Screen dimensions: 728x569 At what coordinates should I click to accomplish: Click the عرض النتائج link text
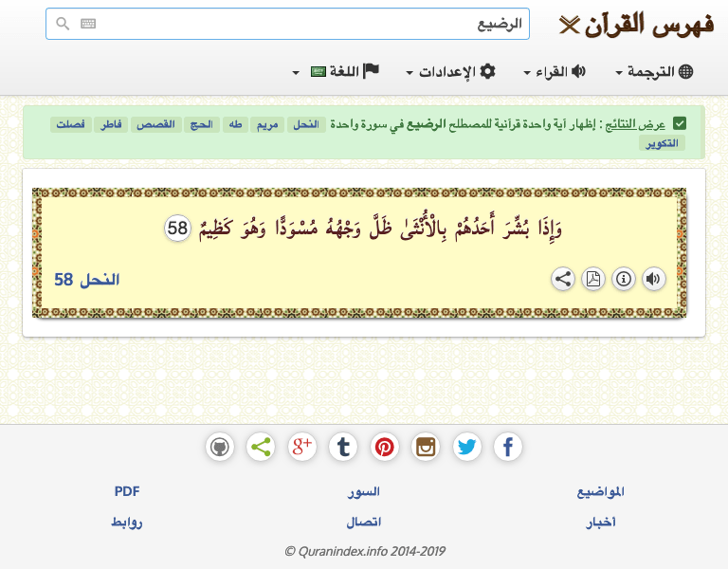tap(635, 124)
